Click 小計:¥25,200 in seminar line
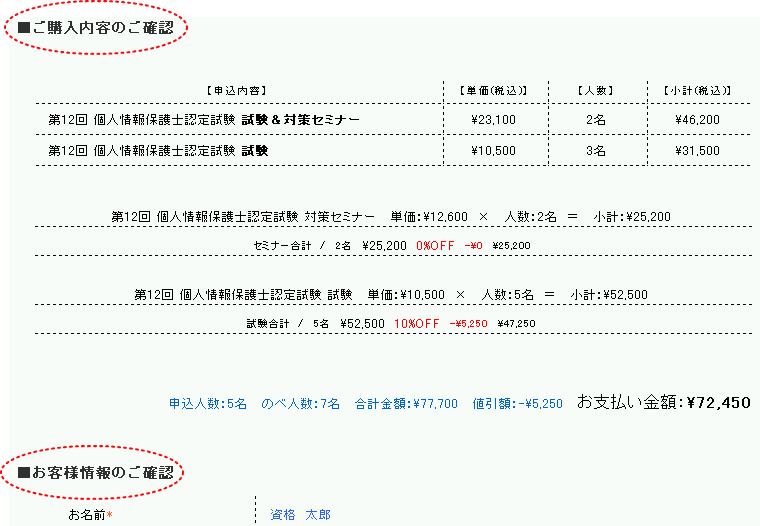 pos(632,217)
